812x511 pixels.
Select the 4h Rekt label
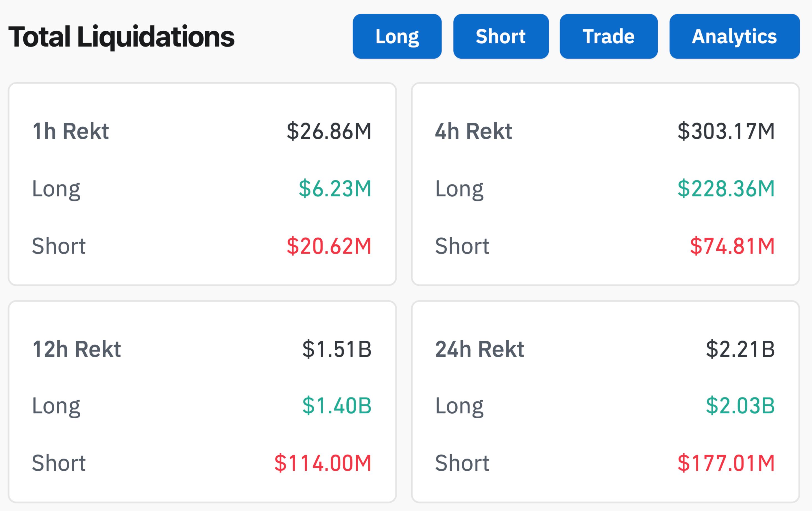(473, 131)
